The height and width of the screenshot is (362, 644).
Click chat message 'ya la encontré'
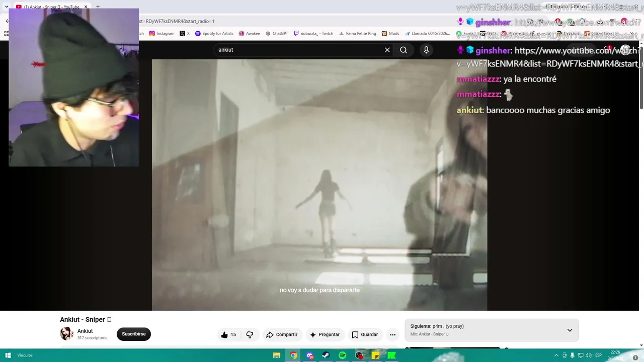530,79
